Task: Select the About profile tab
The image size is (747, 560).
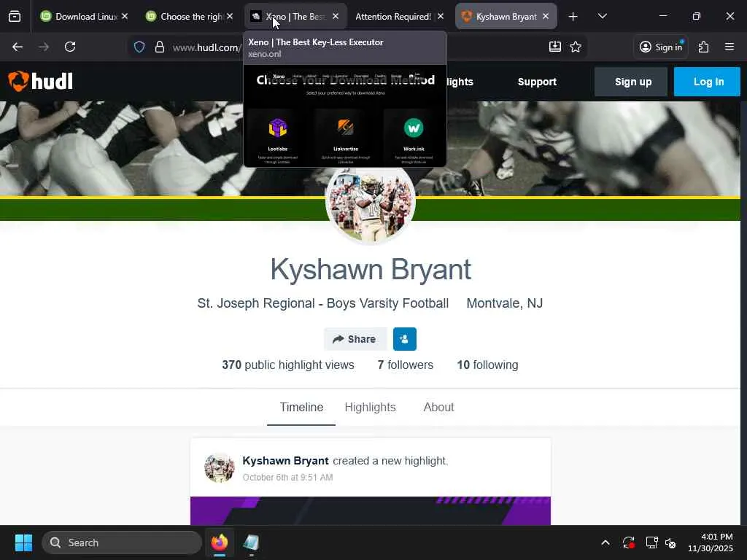Action: (438, 408)
